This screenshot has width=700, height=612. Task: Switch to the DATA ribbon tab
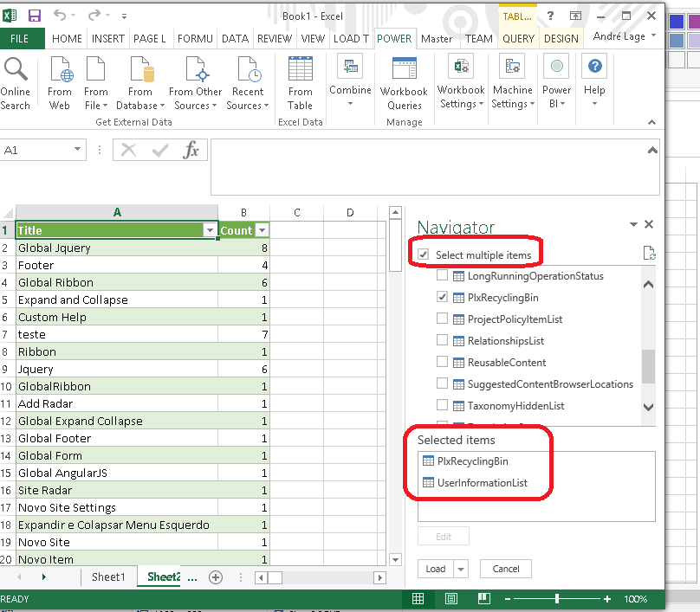[236, 39]
